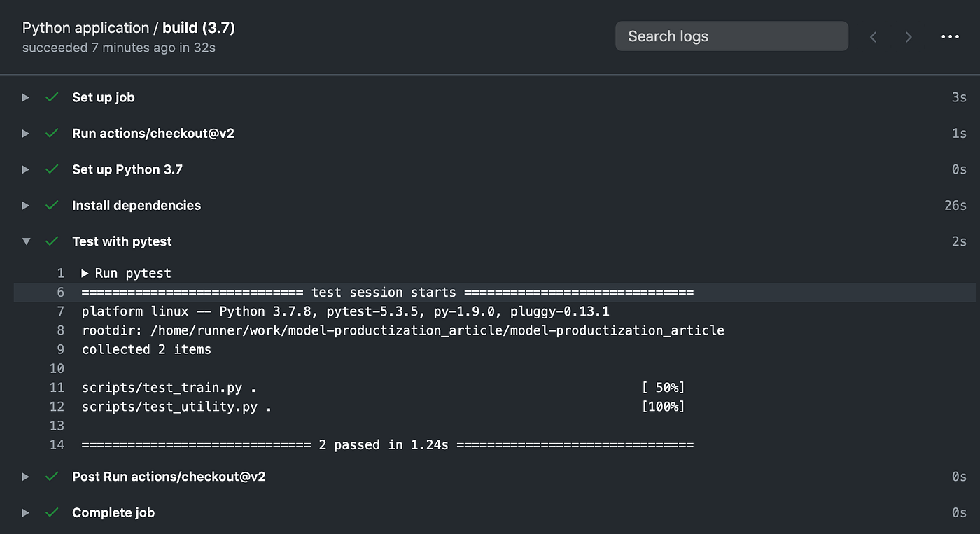Click the Install dependencies step title

tap(136, 205)
